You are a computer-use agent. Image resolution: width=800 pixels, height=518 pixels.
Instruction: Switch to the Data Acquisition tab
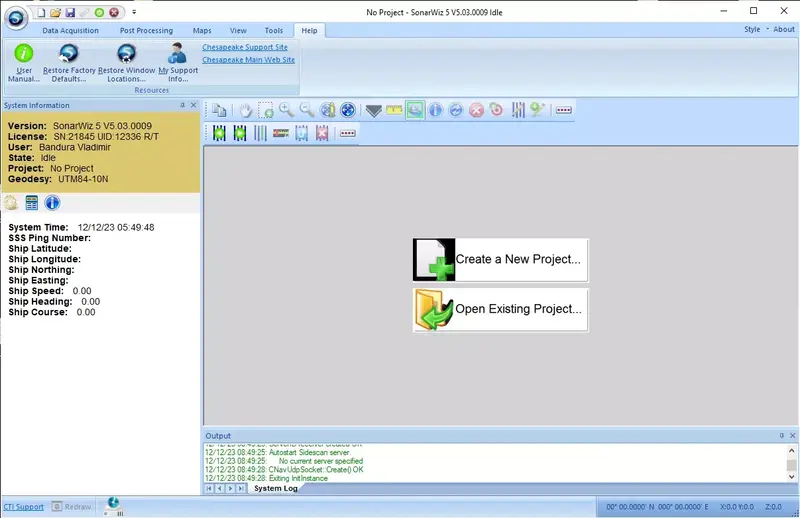pyautogui.click(x=70, y=31)
